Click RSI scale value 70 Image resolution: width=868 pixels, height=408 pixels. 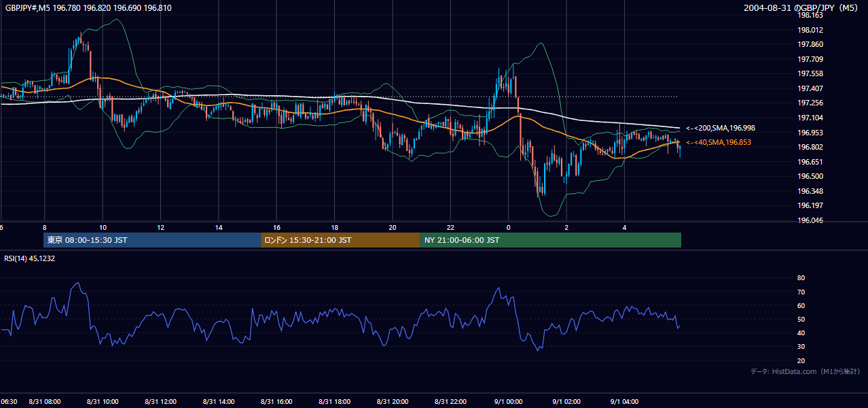pyautogui.click(x=801, y=292)
